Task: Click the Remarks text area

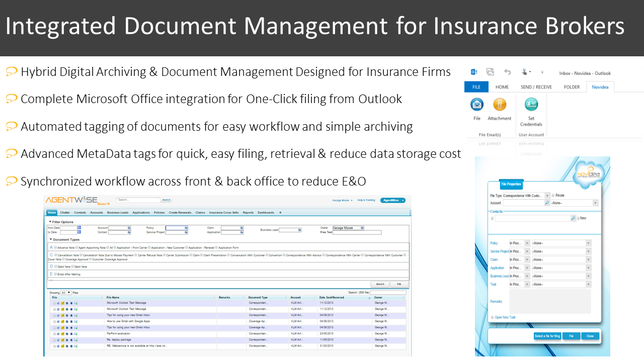Action: 550,302
